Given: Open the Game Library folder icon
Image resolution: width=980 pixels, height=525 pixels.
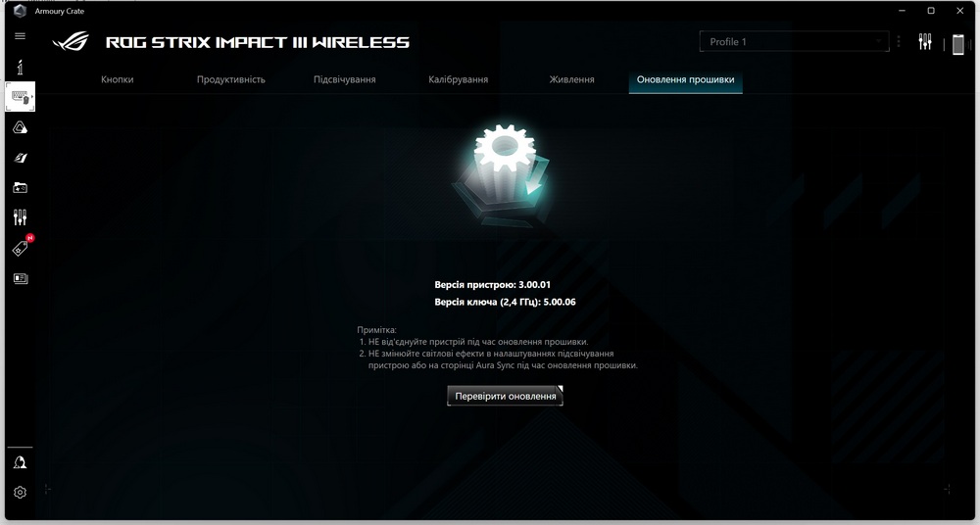Looking at the screenshot, I should (x=20, y=187).
